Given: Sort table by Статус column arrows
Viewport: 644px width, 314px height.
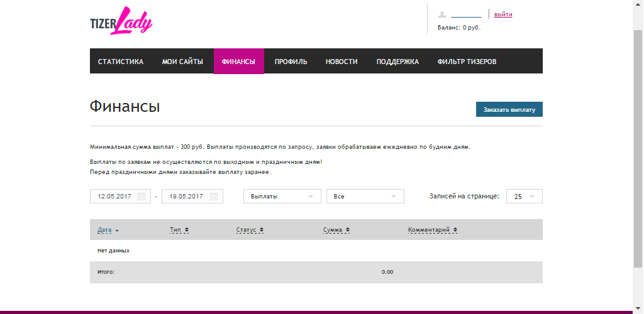Looking at the screenshot, I should [x=262, y=230].
